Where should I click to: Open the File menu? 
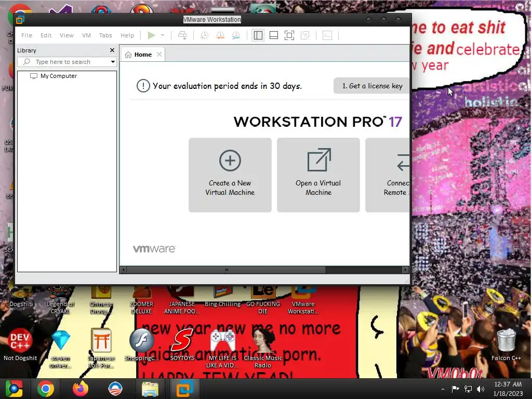26,35
